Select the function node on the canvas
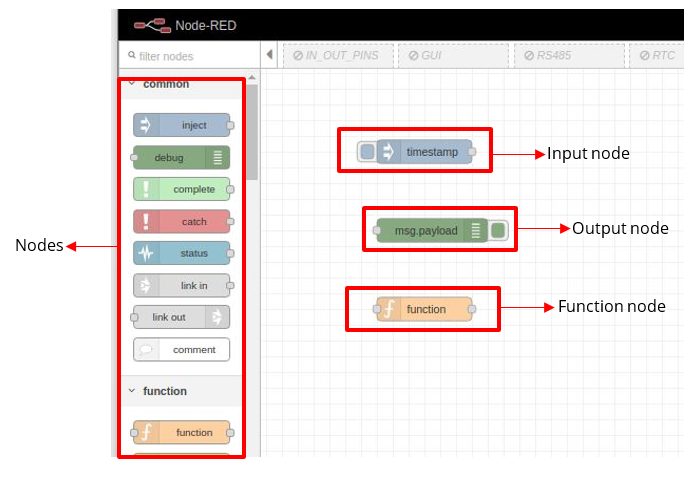 [425, 309]
